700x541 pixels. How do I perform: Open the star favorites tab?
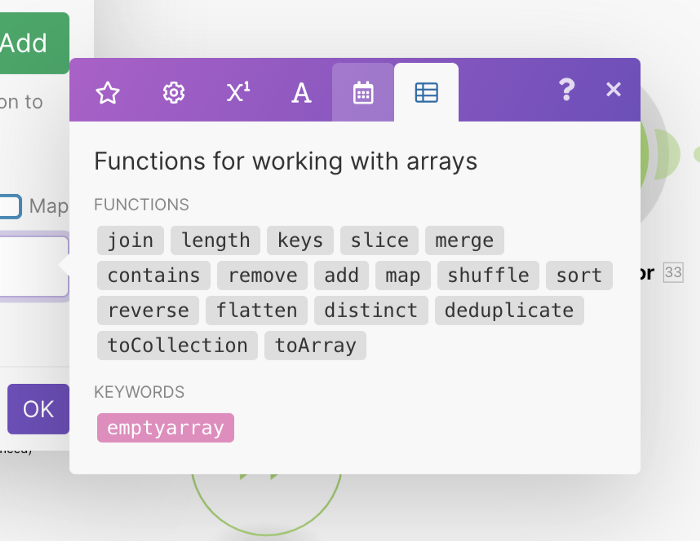click(x=108, y=93)
